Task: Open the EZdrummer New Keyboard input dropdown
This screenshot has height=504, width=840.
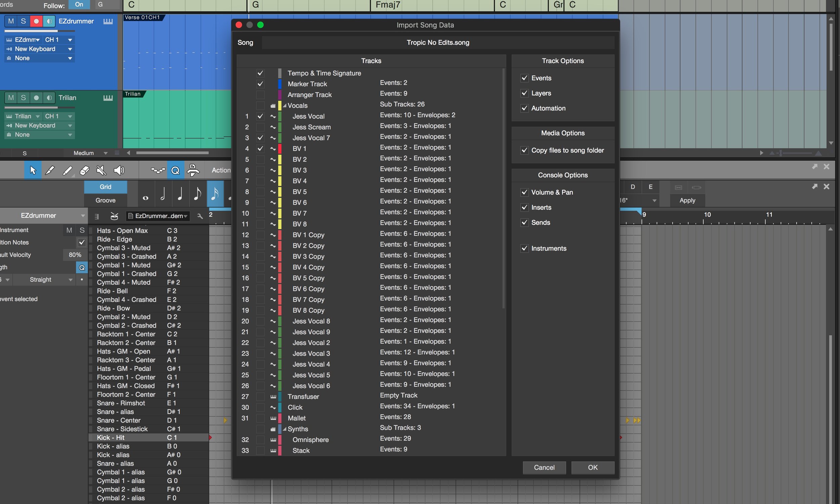Action: pyautogui.click(x=40, y=49)
